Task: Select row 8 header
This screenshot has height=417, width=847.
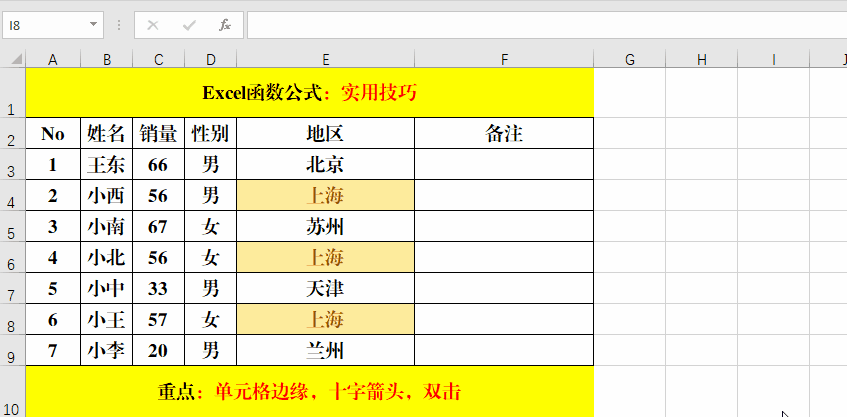Action: pyautogui.click(x=12, y=319)
